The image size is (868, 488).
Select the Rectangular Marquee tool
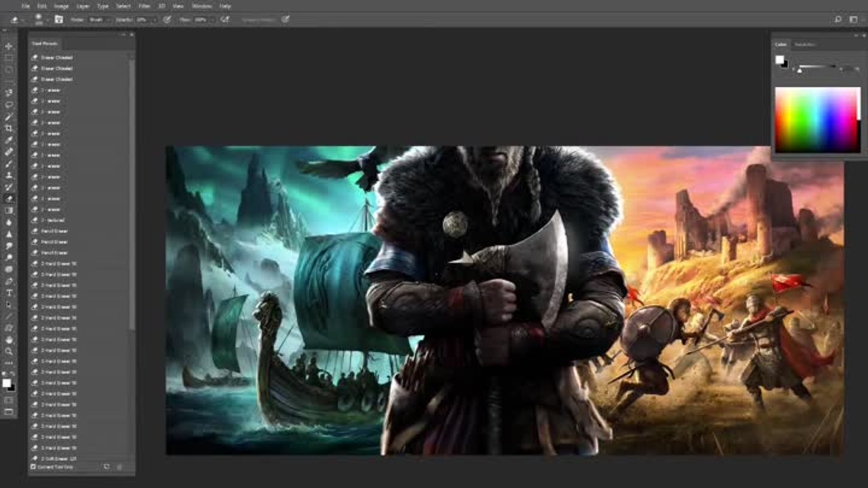point(9,58)
